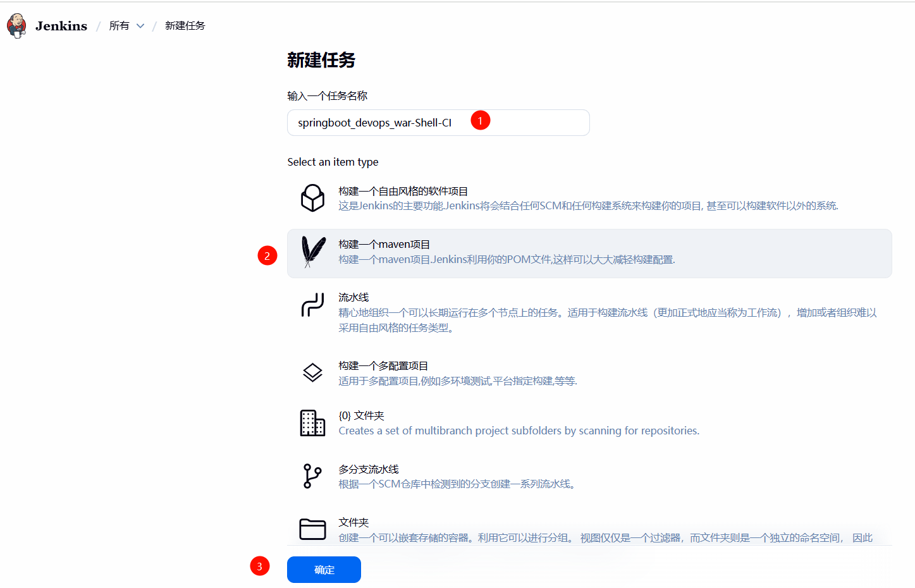Viewport: 915px width, 588px height.
Task: Select the organization folder building icon
Action: pos(312,423)
